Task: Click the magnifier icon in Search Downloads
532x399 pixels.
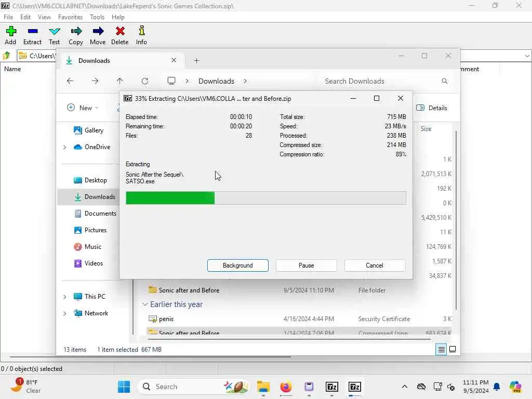Action: 445,81
